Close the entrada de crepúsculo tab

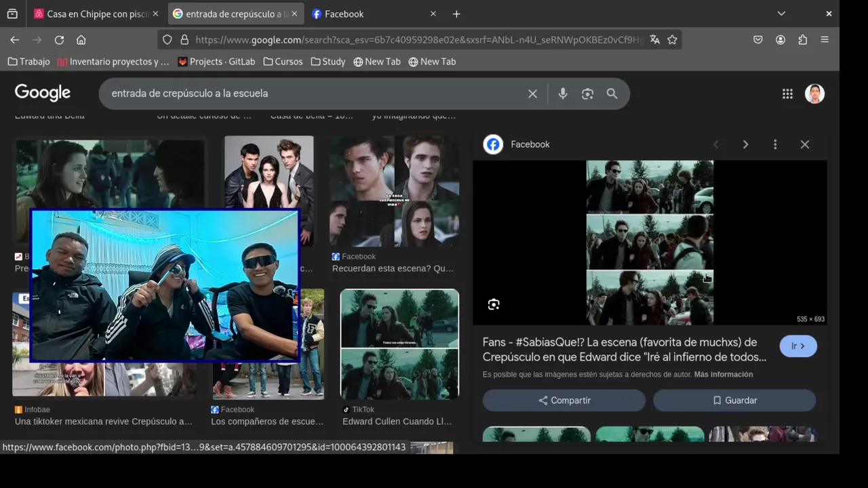[x=294, y=14]
